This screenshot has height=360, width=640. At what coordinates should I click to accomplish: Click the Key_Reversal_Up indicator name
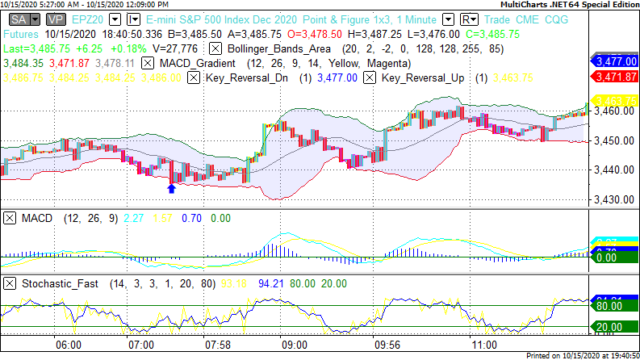point(423,78)
